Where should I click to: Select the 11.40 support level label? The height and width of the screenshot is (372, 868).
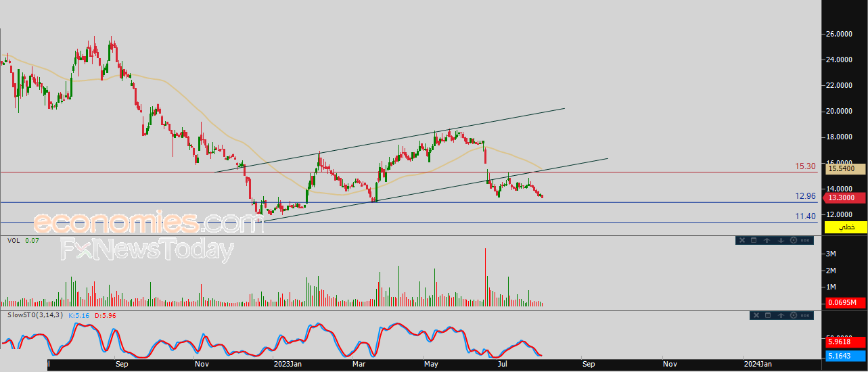point(805,216)
